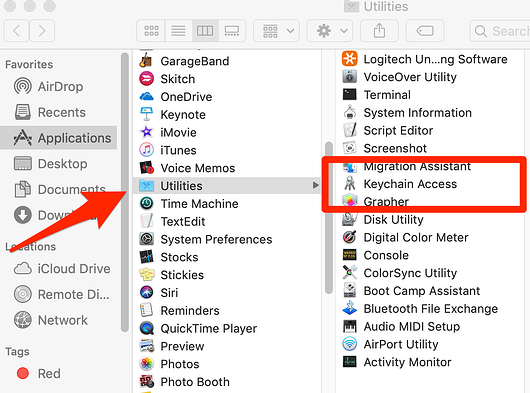Select the Time Machine icon
Viewport: 530px width, 393px height.
[147, 203]
